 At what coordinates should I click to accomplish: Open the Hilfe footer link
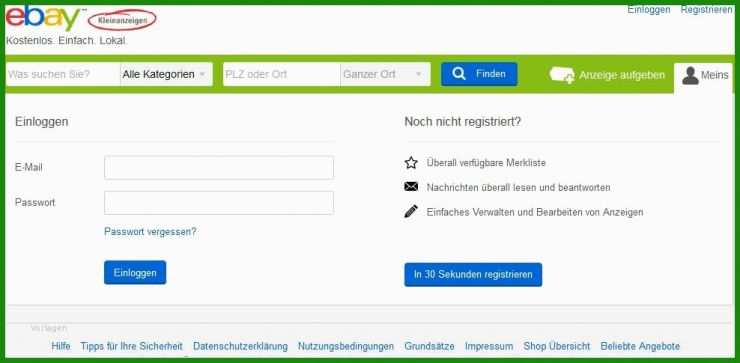(x=61, y=346)
